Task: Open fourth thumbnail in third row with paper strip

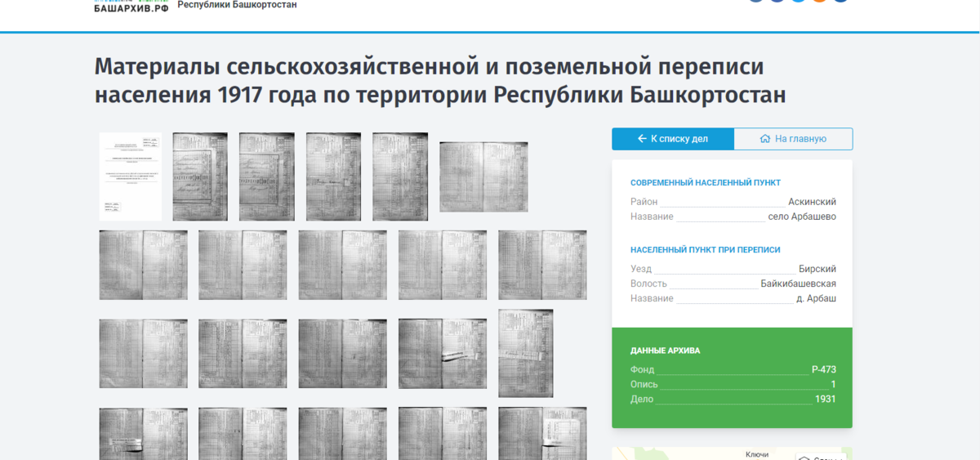Action: pyautogui.click(x=443, y=354)
